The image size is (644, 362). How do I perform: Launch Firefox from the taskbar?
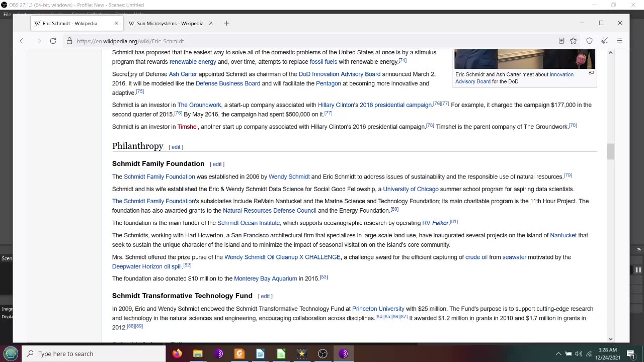pos(177,353)
